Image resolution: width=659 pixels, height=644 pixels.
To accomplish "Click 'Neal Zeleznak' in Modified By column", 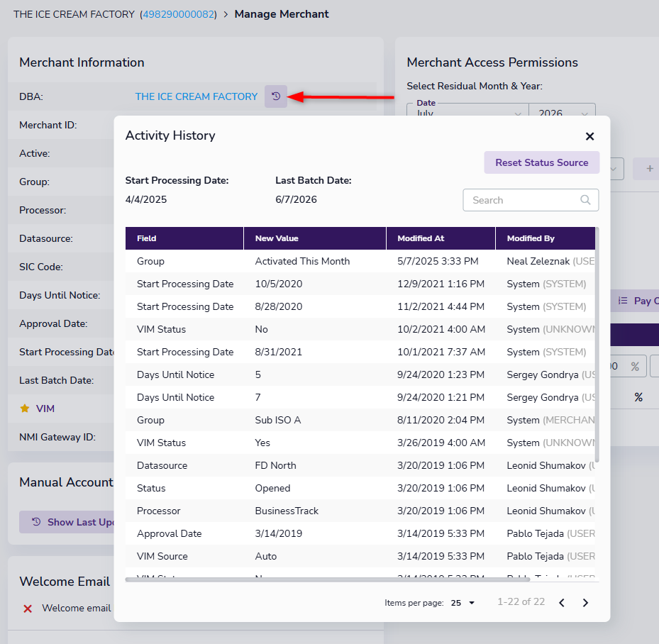I will [538, 261].
